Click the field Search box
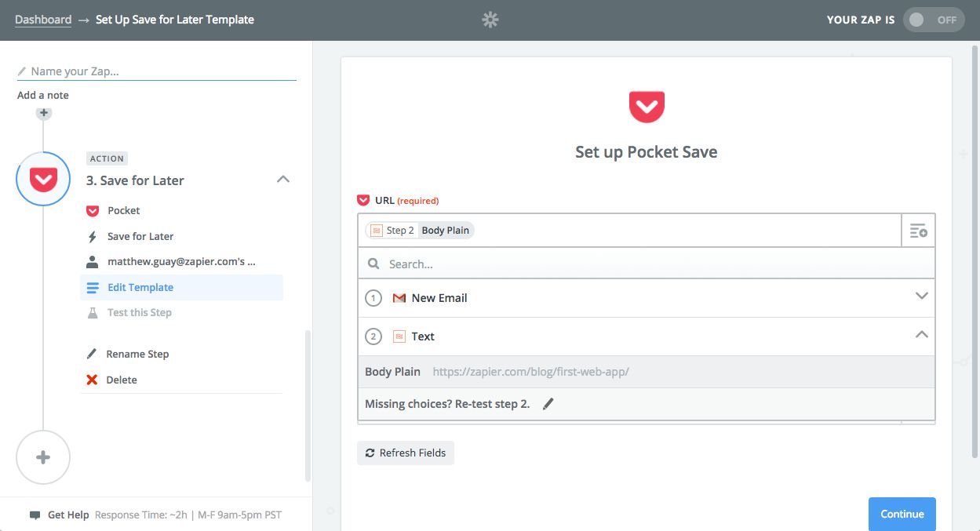The height and width of the screenshot is (531, 980). coord(647,264)
